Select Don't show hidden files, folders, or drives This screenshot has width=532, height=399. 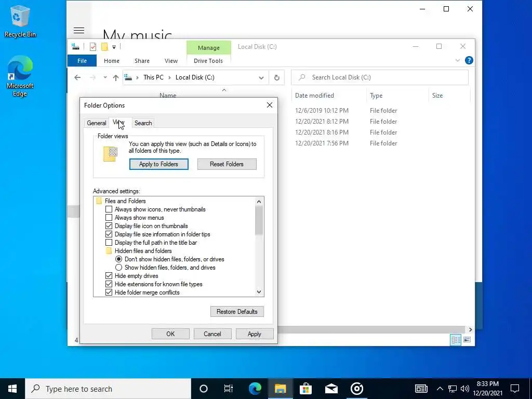coord(118,259)
